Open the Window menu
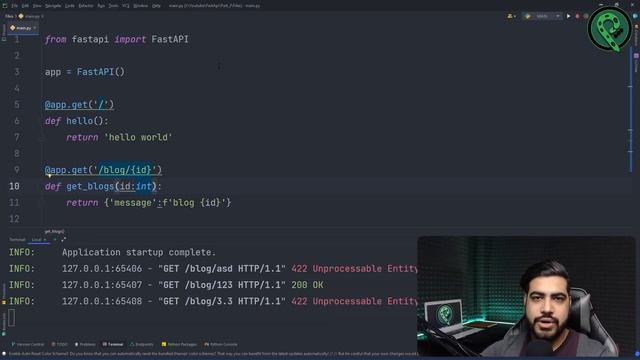This screenshot has width=640, height=360. click(x=140, y=6)
